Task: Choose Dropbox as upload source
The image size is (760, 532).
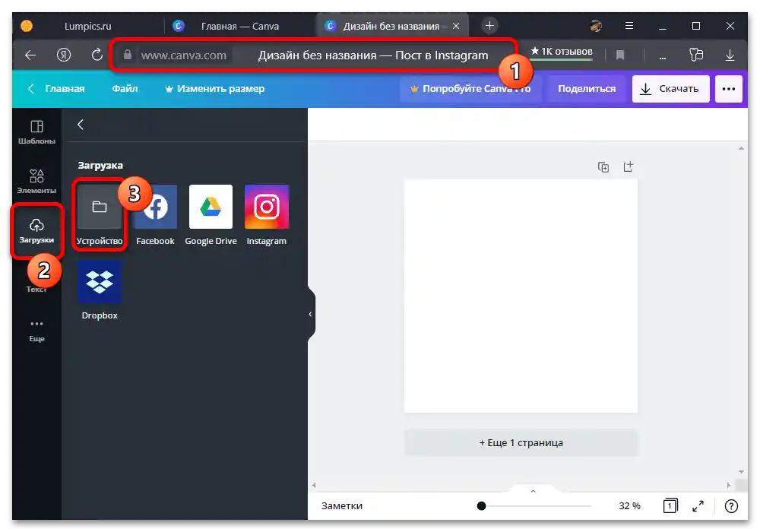Action: click(x=100, y=290)
